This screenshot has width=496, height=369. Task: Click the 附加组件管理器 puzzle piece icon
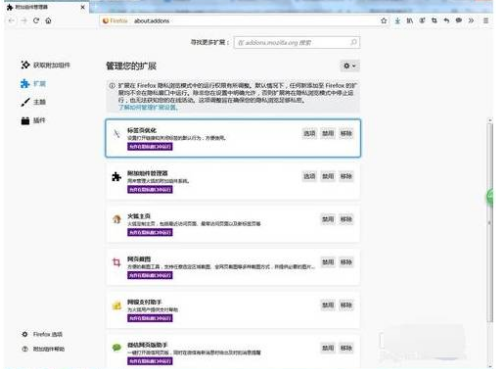click(x=116, y=176)
